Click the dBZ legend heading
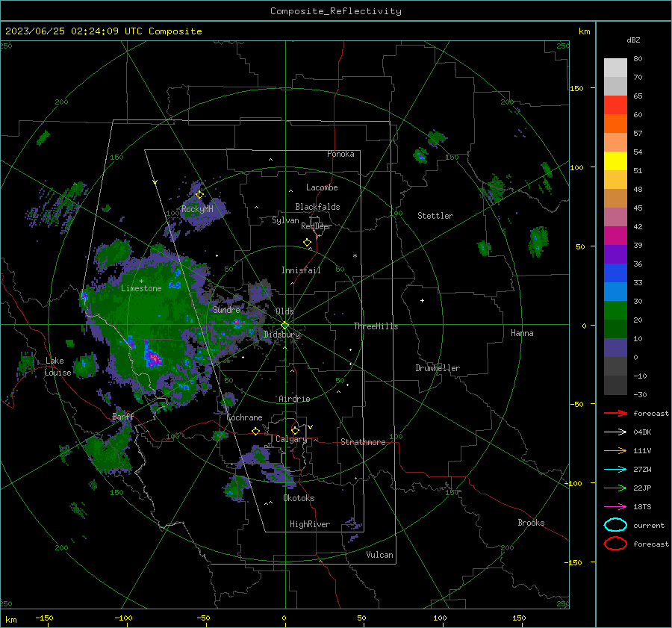This screenshot has height=628, width=672. coord(633,40)
